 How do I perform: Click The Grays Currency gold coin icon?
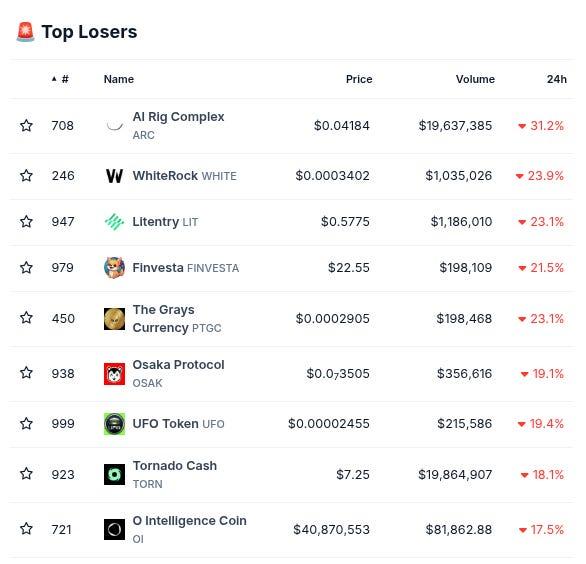pos(114,319)
